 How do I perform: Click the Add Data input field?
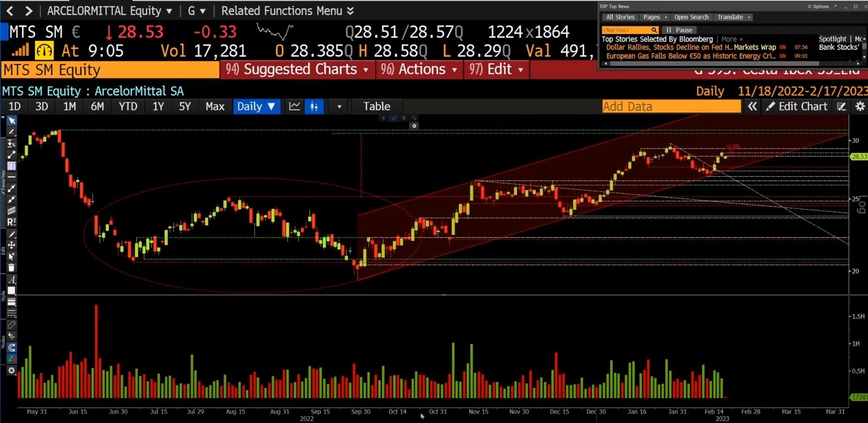tap(671, 106)
